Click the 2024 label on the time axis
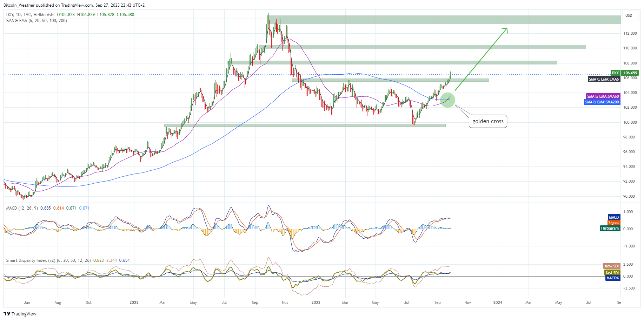 [498, 302]
